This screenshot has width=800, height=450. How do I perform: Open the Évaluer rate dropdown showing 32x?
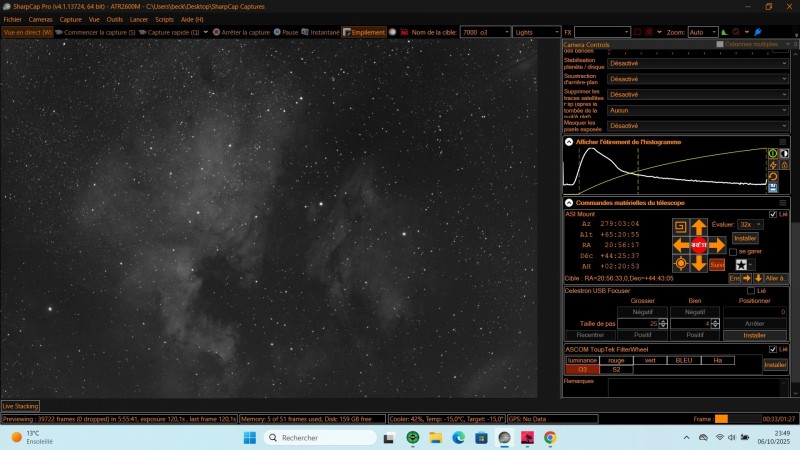(x=750, y=224)
